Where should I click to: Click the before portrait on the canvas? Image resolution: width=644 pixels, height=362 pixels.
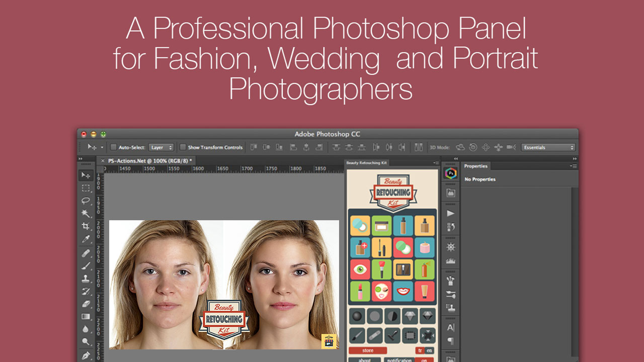(x=166, y=285)
